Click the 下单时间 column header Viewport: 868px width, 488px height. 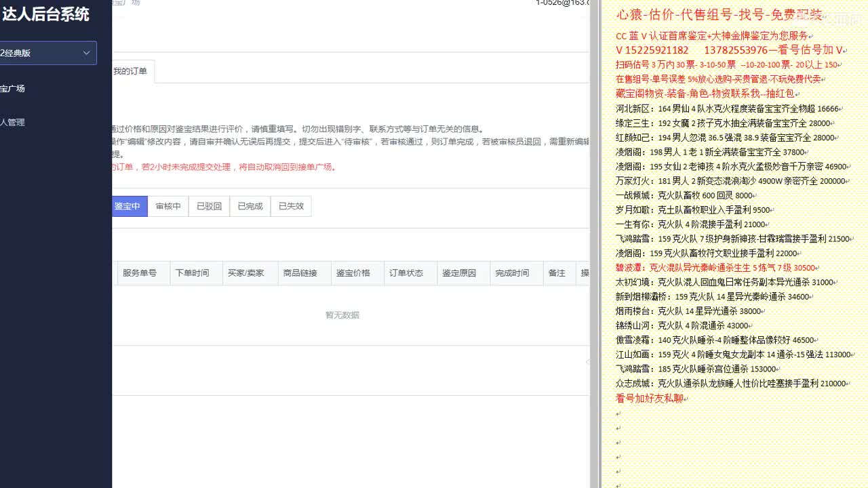click(x=192, y=273)
